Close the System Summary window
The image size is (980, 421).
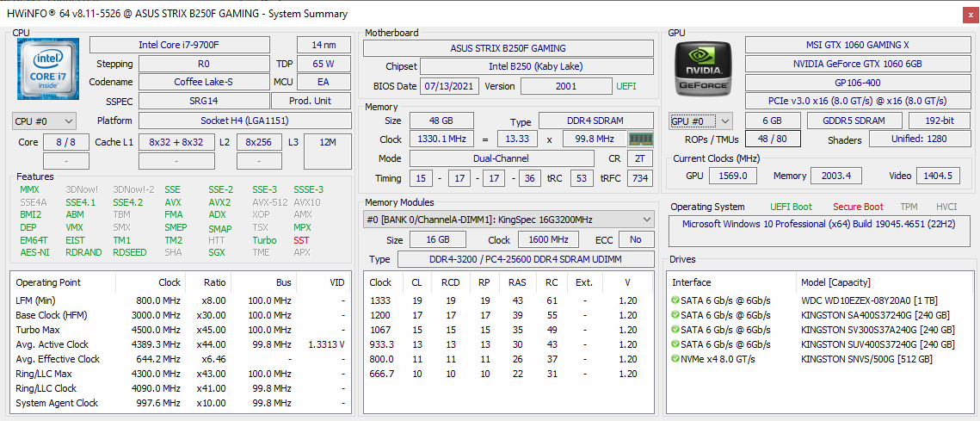click(969, 14)
